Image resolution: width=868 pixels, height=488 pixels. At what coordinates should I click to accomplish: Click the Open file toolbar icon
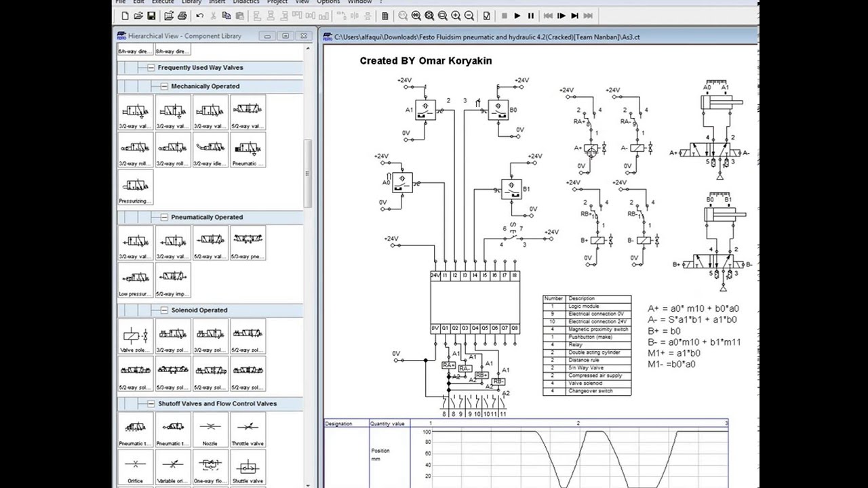pyautogui.click(x=138, y=16)
